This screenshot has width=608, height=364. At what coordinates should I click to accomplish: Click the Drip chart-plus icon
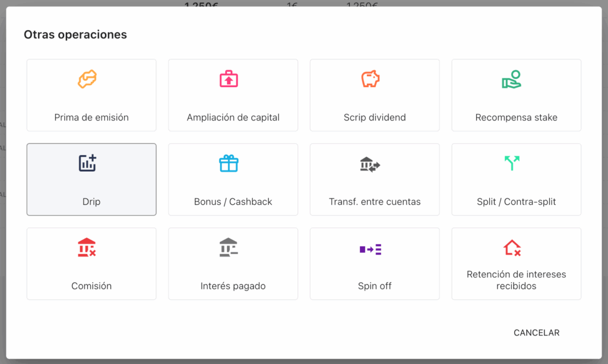87,163
